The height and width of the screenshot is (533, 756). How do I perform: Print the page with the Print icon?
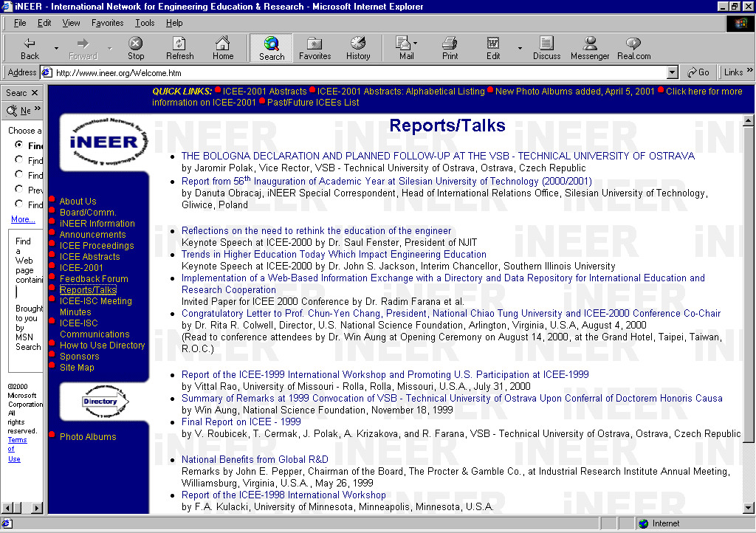(450, 48)
